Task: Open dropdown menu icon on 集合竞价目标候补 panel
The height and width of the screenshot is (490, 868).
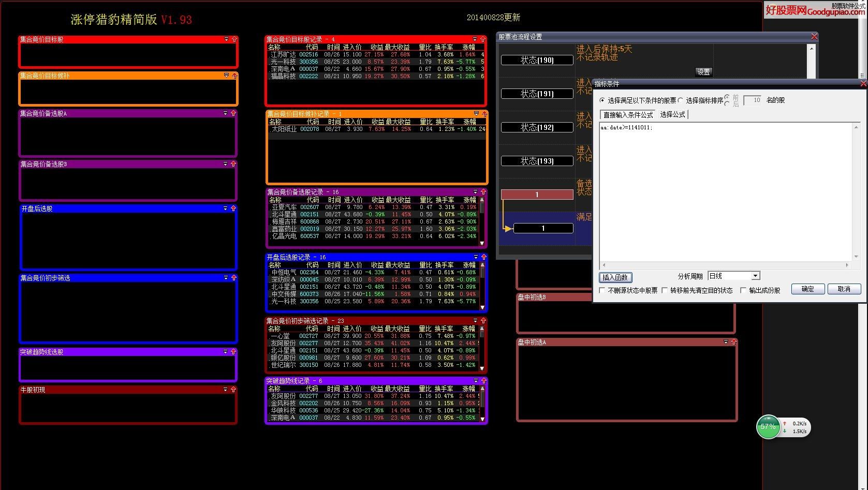Action: 226,76
